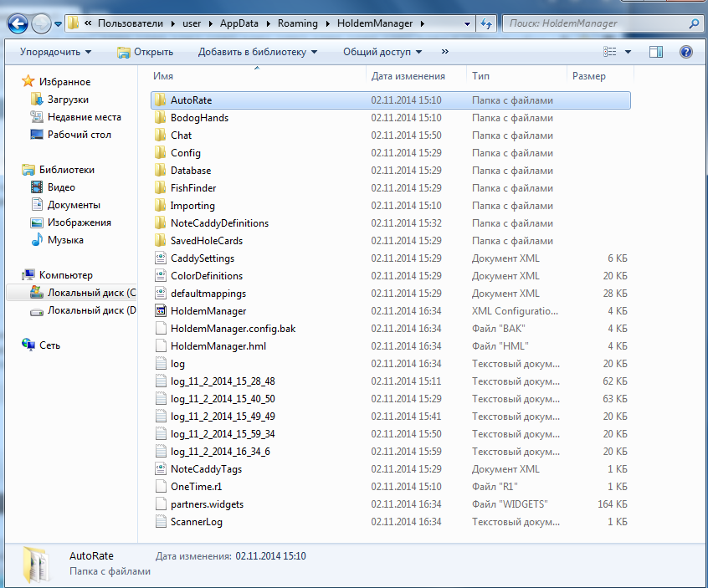
Task: Click the Музыка note icon
Action: coord(37,239)
